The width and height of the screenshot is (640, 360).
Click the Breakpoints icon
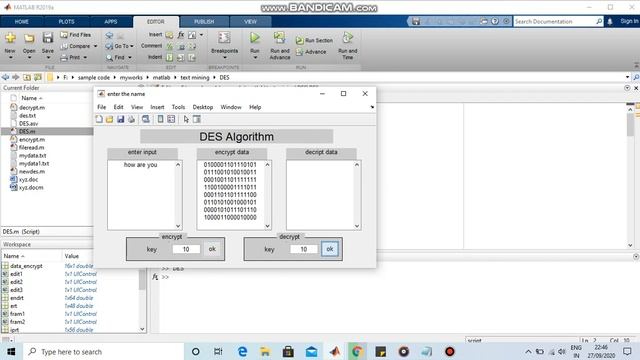pos(224,38)
